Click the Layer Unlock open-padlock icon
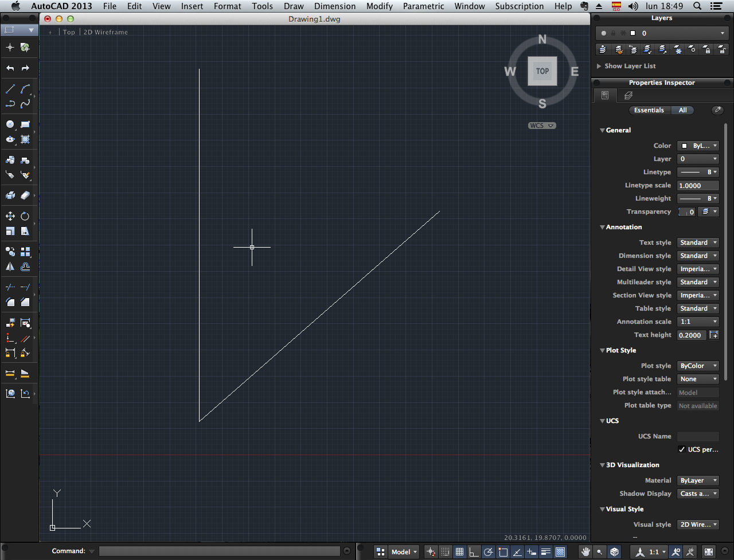734x560 pixels. click(x=722, y=50)
